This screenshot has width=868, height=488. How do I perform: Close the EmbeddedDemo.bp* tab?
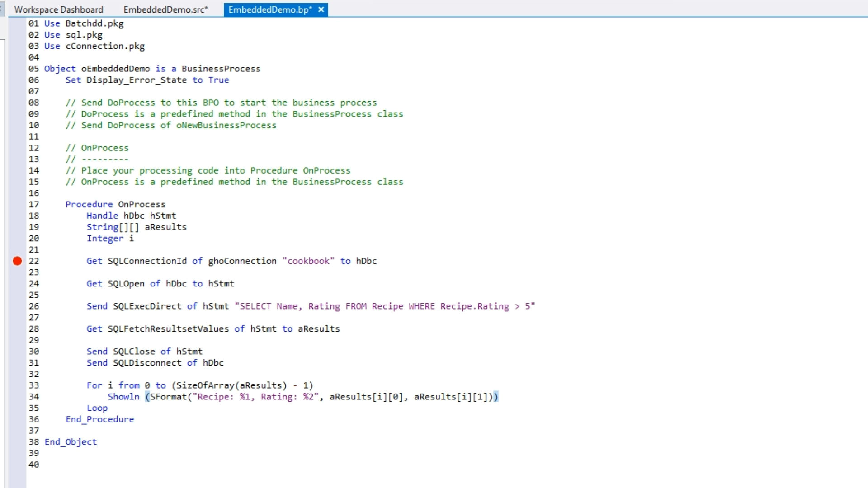click(x=321, y=9)
